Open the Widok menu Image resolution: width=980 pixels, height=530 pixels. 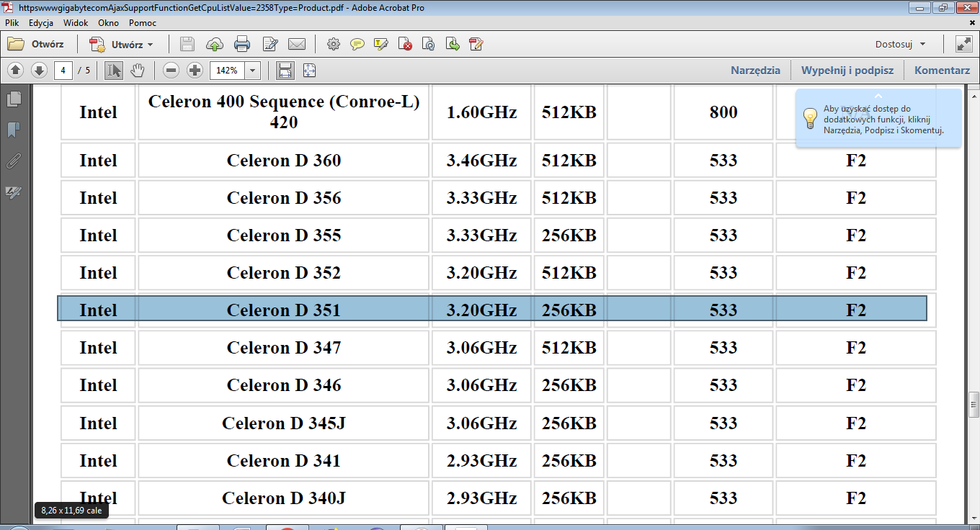76,23
